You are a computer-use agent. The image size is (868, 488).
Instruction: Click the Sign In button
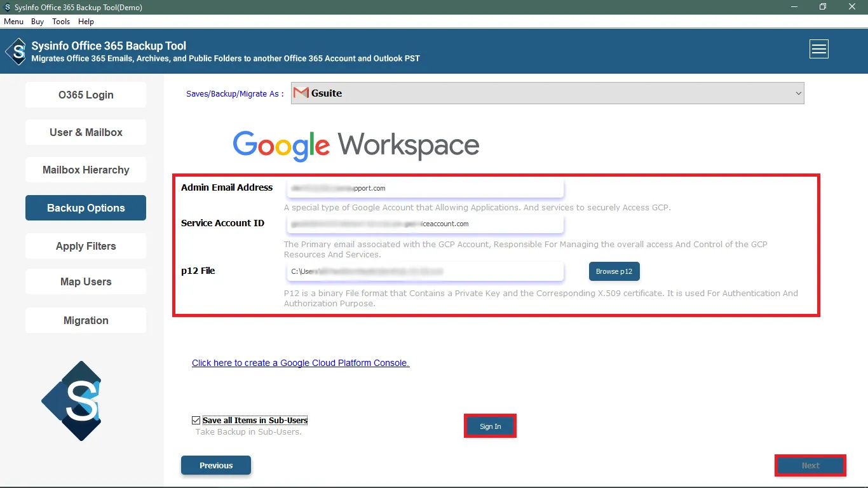tap(490, 426)
